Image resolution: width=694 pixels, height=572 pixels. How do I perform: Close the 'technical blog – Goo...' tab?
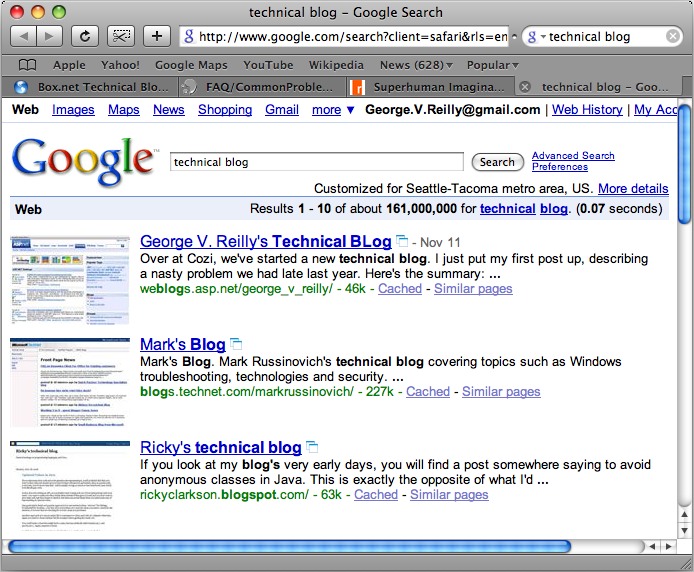526,87
